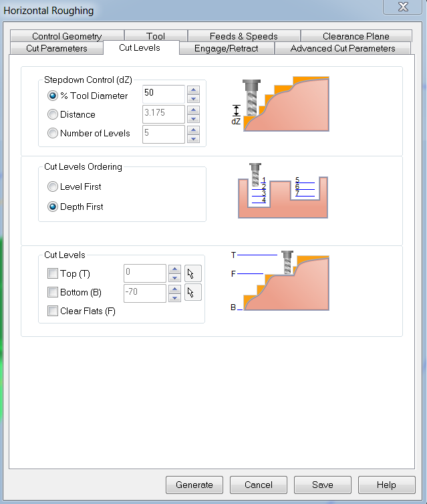Select the Number of Levels option

[x=52, y=133]
